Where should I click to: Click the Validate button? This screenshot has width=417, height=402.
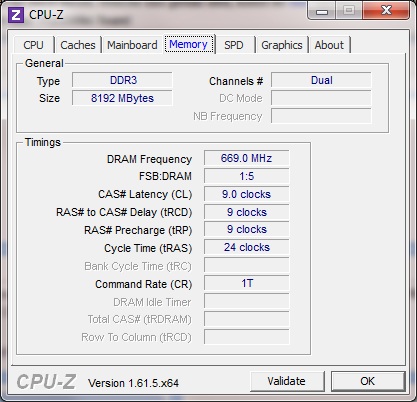pyautogui.click(x=287, y=381)
